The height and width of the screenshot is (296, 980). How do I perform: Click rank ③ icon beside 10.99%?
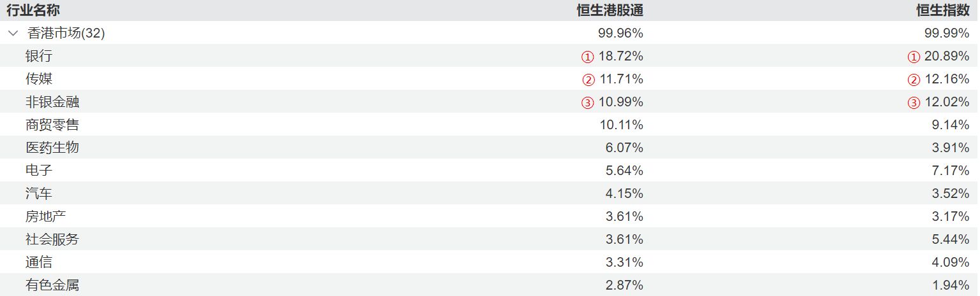[x=587, y=102]
